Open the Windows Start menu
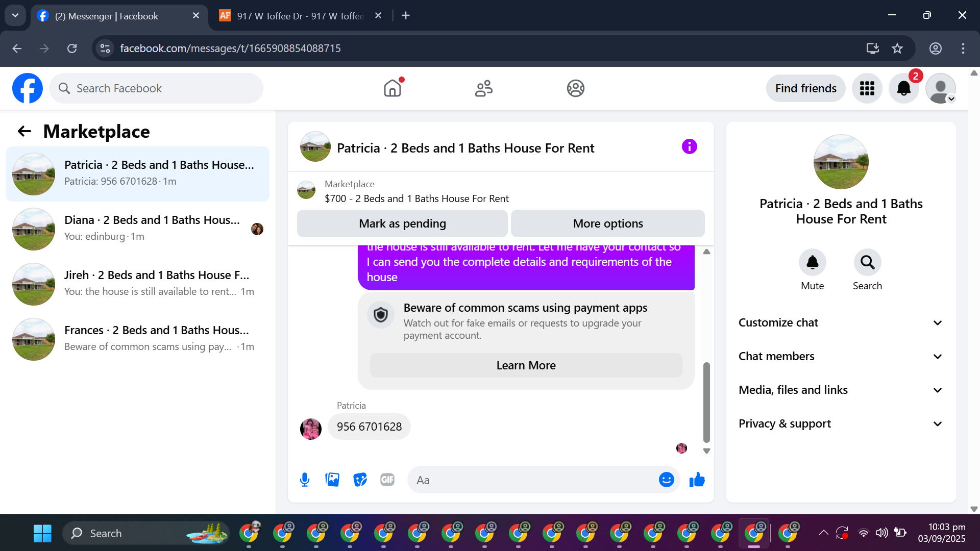 42,533
